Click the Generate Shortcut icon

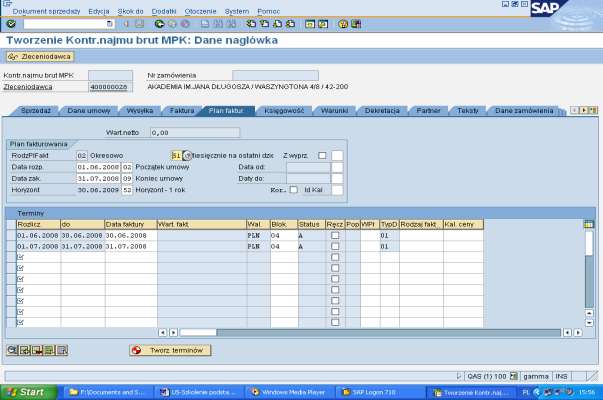323,24
